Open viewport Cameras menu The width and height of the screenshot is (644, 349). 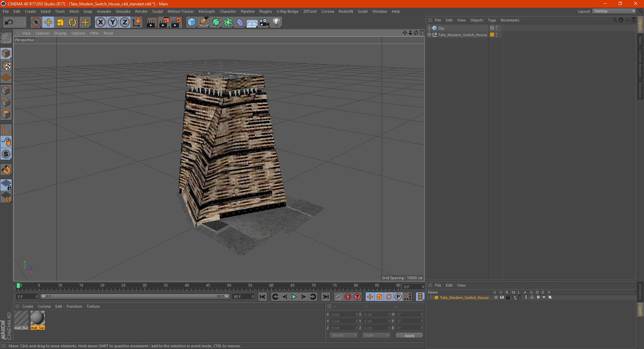42,33
